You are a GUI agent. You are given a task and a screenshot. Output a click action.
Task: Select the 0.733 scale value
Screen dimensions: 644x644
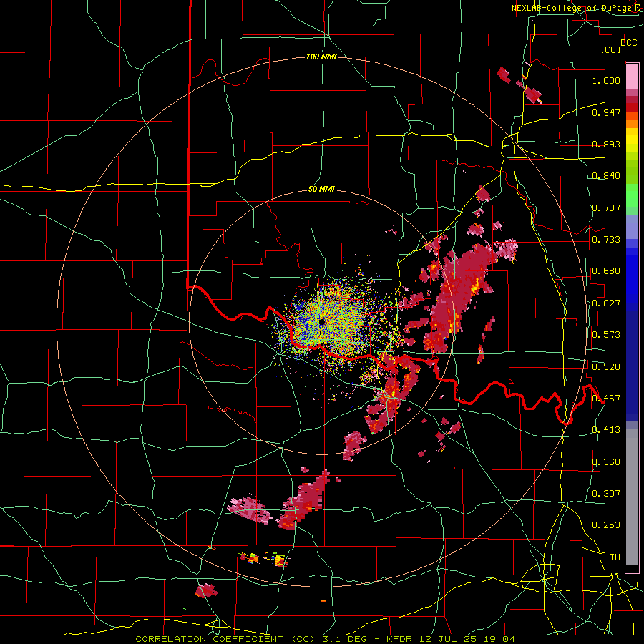pos(606,240)
